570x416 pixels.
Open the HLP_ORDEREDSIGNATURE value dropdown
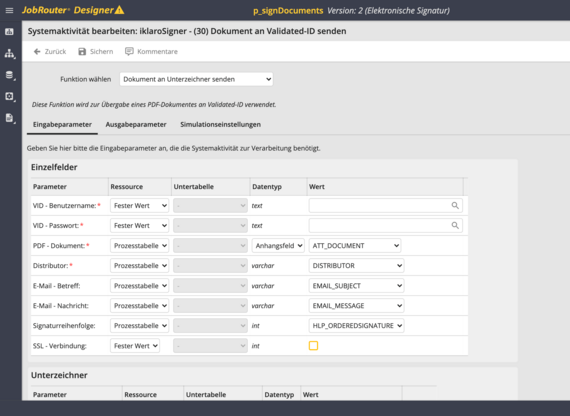(356, 326)
